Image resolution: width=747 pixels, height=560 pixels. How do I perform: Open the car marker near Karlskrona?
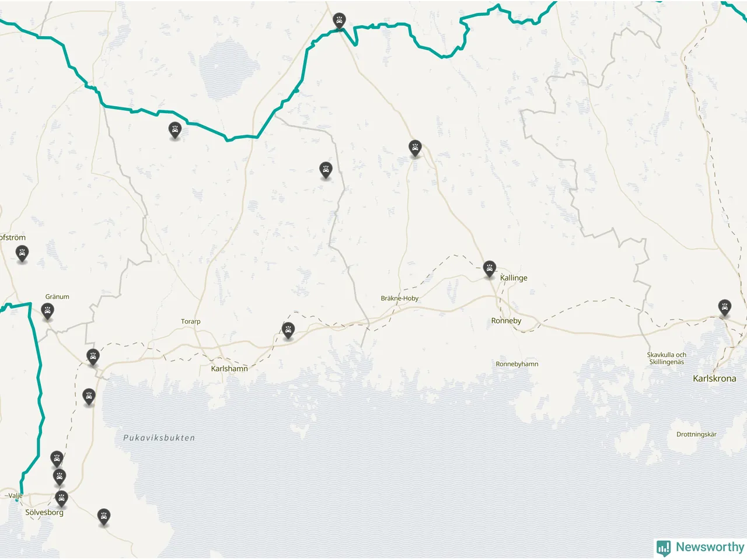[725, 307]
